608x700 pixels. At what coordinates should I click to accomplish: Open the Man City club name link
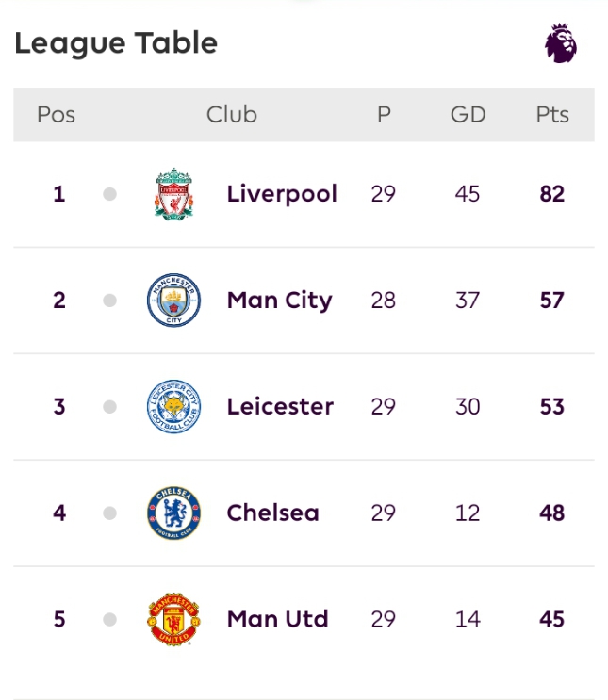pyautogui.click(x=279, y=301)
